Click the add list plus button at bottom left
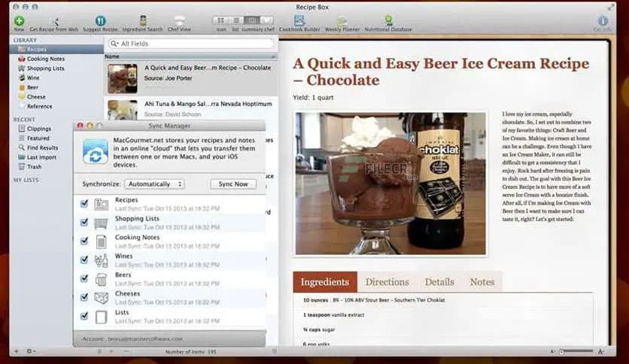The width and height of the screenshot is (629, 364). 17,351
